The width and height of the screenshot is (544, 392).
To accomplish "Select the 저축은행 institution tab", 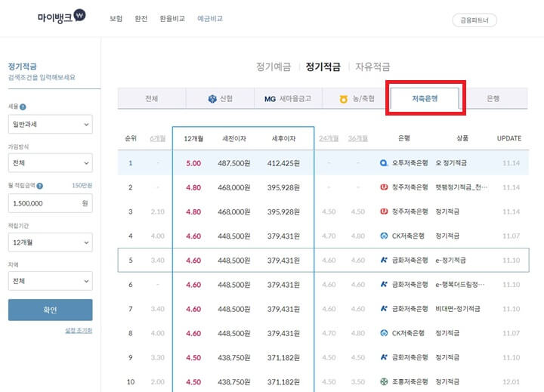I will pos(425,98).
